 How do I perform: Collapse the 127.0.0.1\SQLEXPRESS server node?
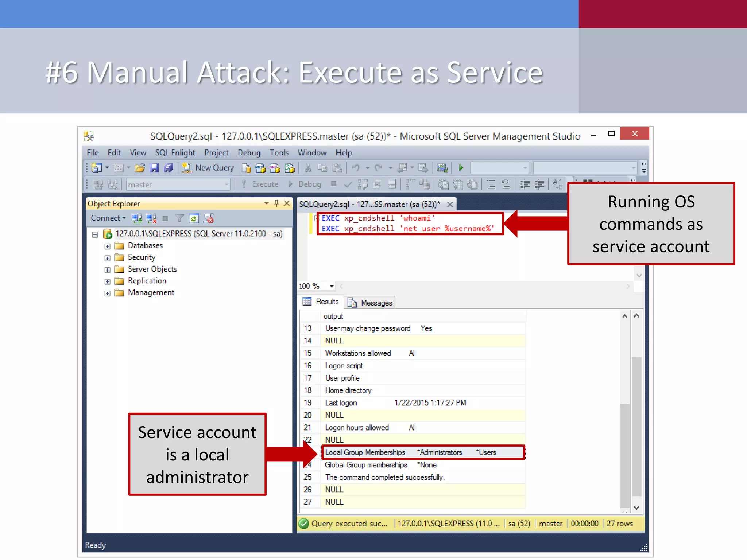point(95,234)
